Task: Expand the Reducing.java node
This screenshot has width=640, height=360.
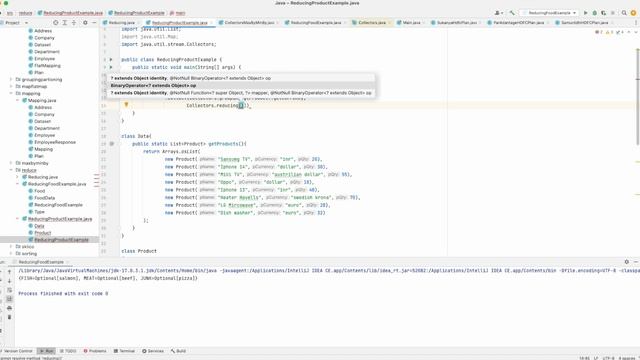Action: click(x=17, y=177)
